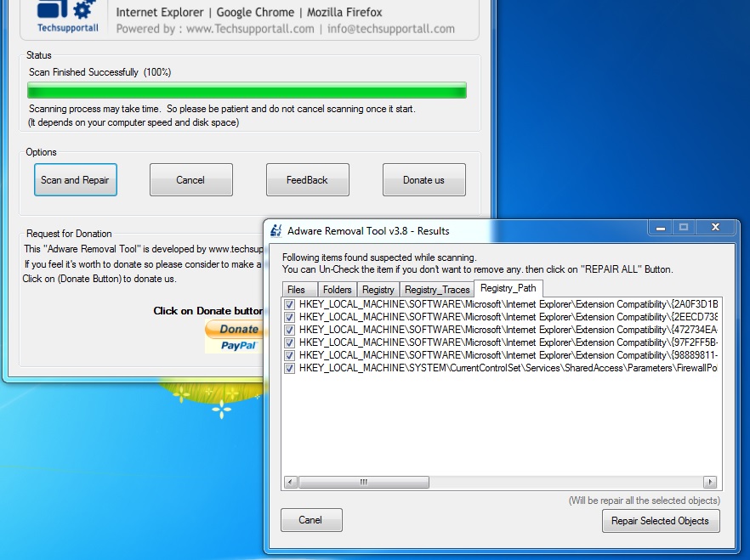Open the FeedBack button

tap(308, 179)
